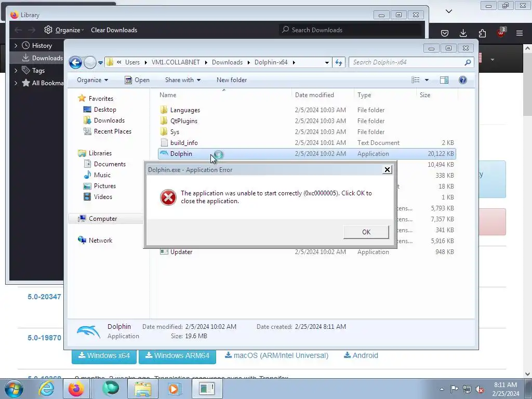Create a New folder in Explorer
This screenshot has width=532, height=399.
[232, 80]
